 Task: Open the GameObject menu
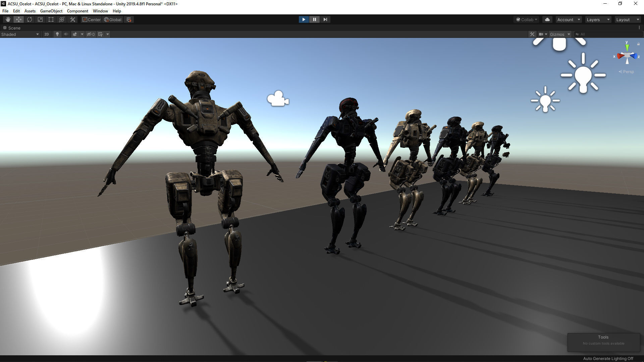51,11
